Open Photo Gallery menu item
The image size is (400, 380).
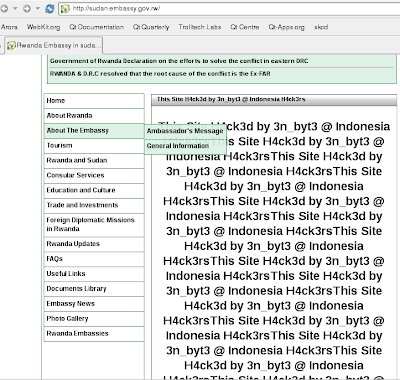point(94,319)
